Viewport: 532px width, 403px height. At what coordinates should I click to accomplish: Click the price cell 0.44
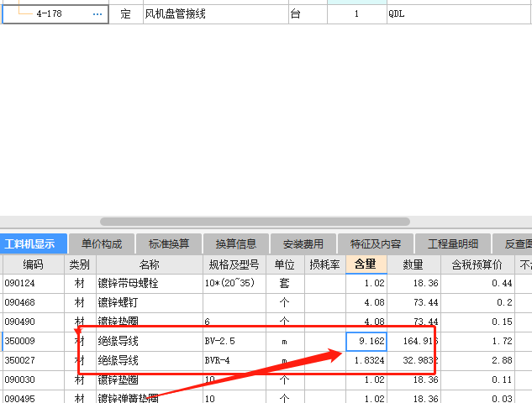point(477,283)
